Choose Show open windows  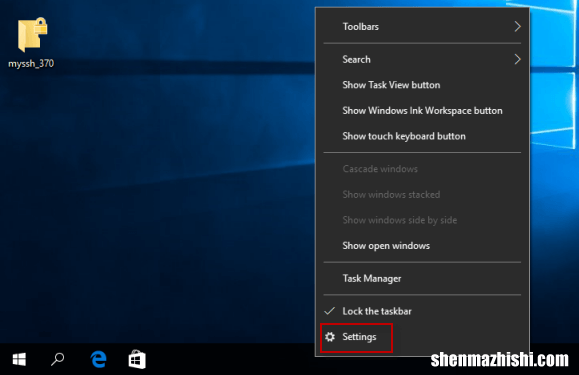(x=422, y=246)
